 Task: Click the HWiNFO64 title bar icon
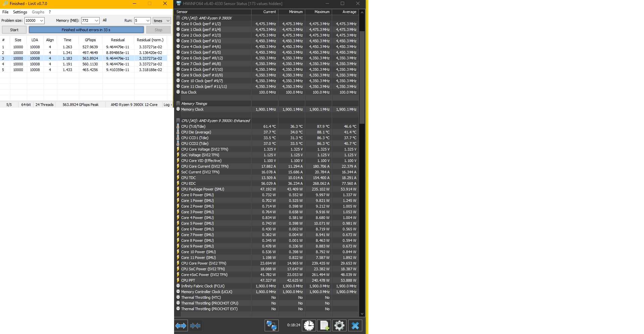[179, 4]
